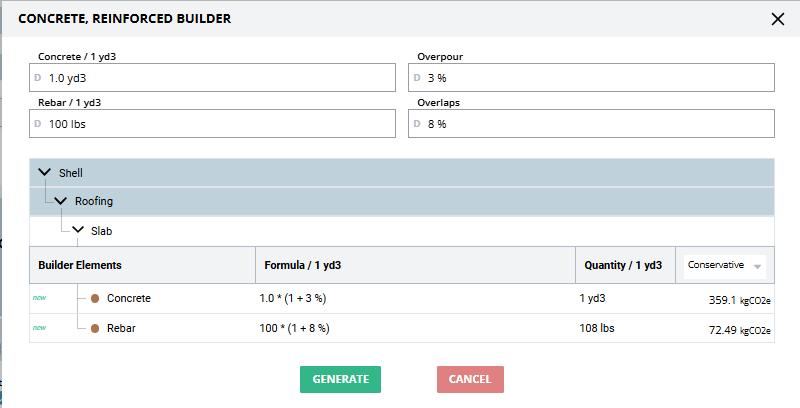The height and width of the screenshot is (408, 800).
Task: Click the D icon in Rebar field
Action: pyautogui.click(x=38, y=124)
